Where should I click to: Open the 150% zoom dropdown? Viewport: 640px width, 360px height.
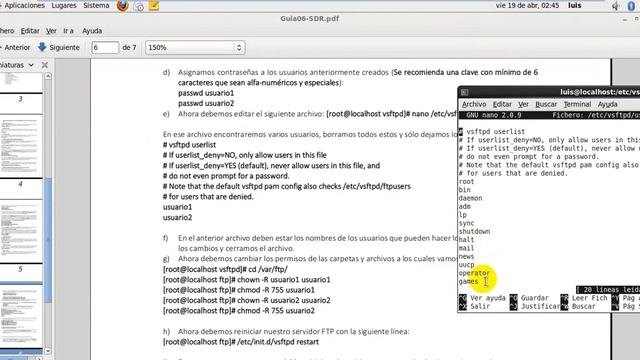195,47
